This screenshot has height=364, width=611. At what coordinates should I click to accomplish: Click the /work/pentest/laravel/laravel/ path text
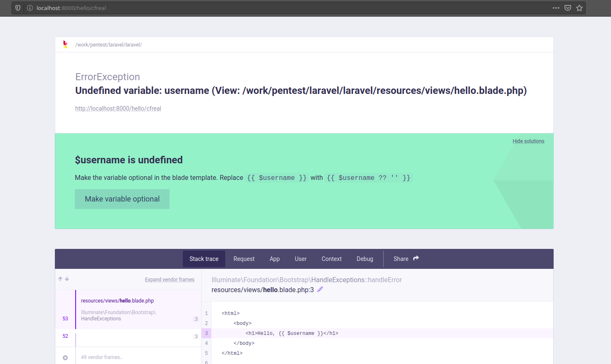108,45
